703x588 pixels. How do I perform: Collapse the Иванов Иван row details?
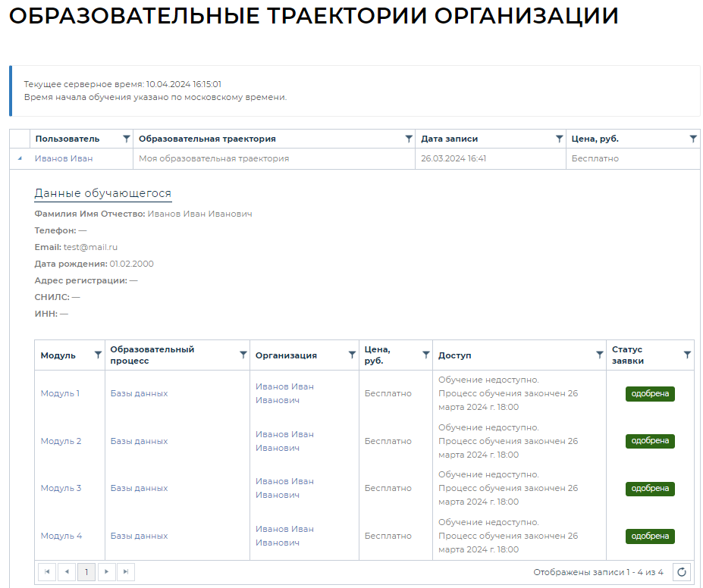(x=20, y=159)
